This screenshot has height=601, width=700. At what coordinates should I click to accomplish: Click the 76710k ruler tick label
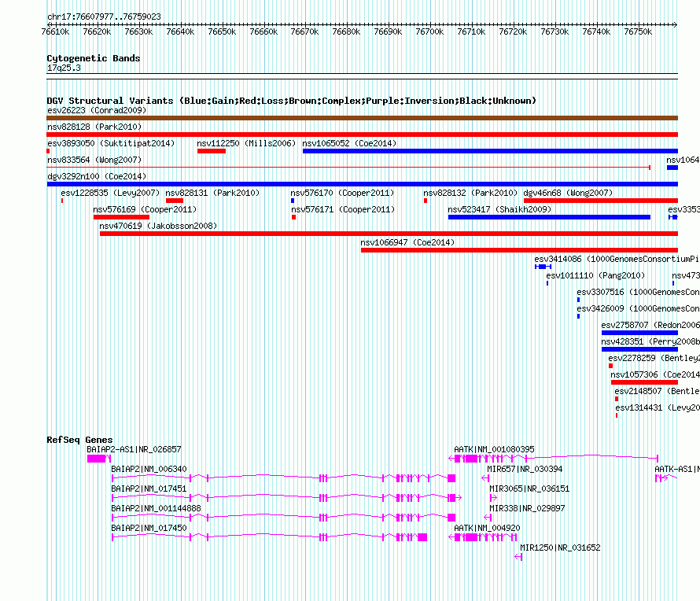point(471,32)
